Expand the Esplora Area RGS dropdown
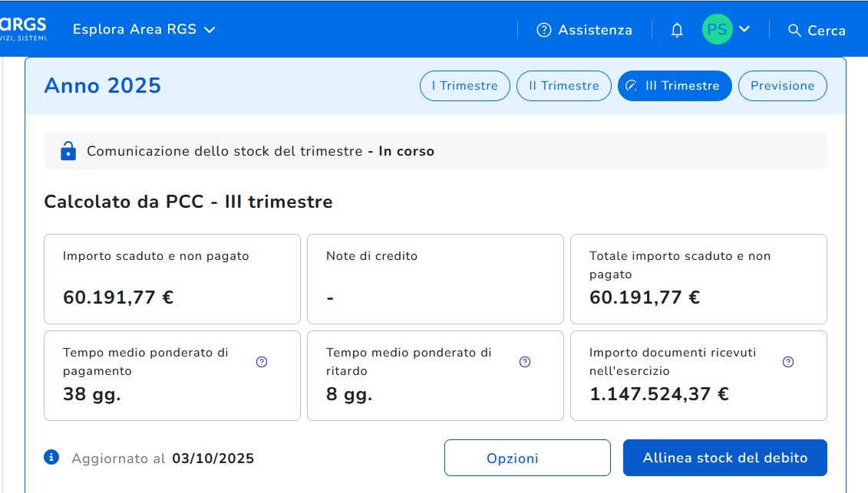 click(x=144, y=30)
